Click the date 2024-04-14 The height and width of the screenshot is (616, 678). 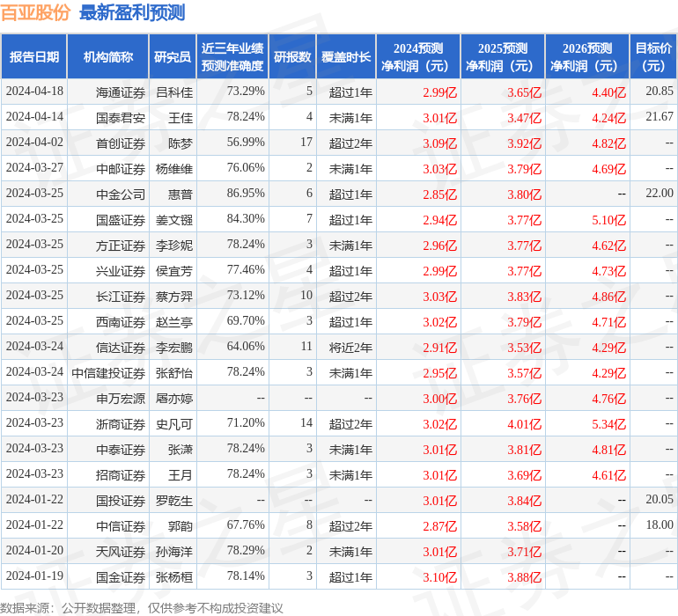[x=34, y=116]
